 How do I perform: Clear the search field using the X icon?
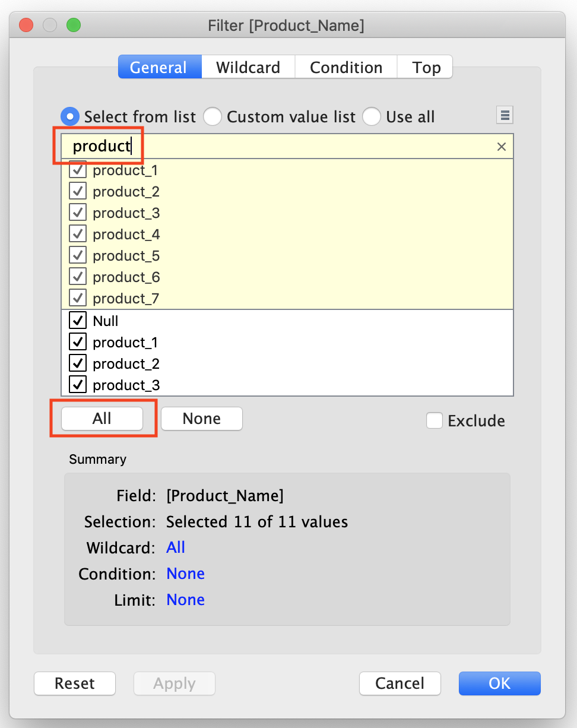tap(502, 146)
